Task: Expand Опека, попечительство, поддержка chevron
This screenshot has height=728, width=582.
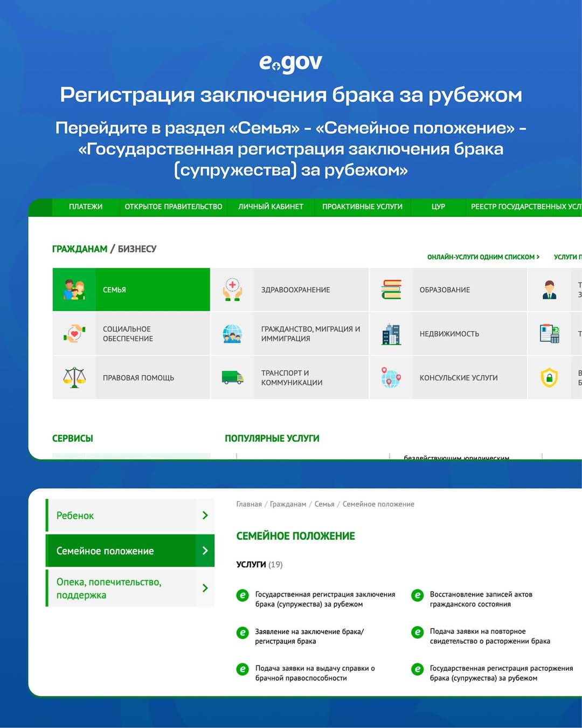Action: tap(205, 588)
